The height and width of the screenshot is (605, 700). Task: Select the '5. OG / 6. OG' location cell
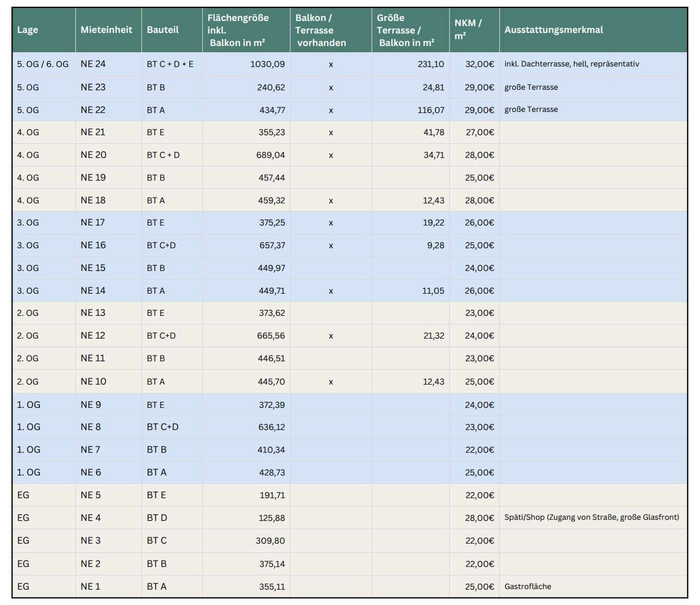pyautogui.click(x=43, y=64)
